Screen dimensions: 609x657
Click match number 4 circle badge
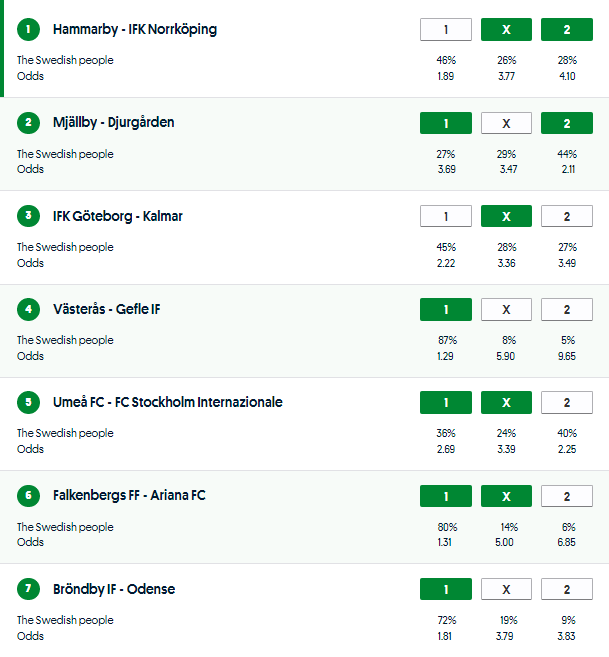click(x=28, y=310)
